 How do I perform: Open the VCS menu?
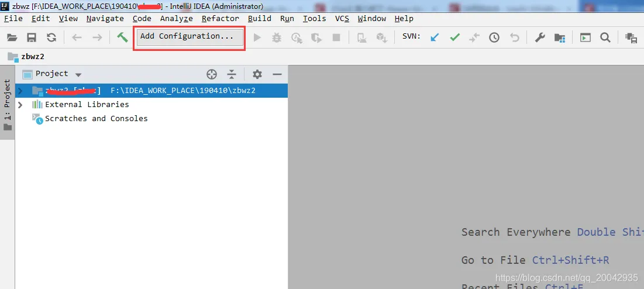[342, 19]
